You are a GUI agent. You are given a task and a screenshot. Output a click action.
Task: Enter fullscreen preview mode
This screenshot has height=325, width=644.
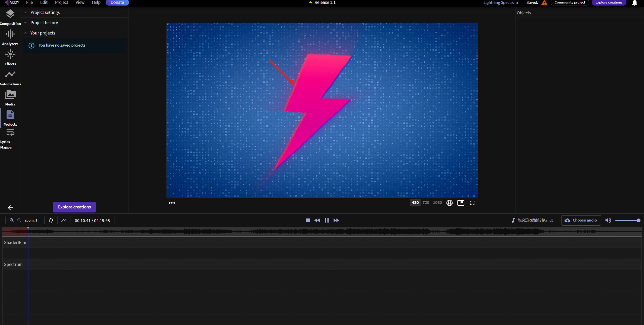coord(472,203)
